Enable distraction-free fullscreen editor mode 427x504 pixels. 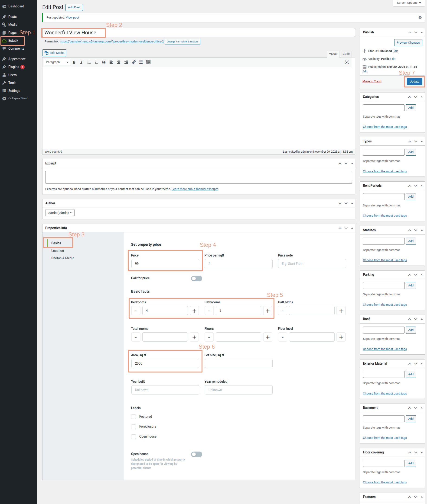click(346, 62)
